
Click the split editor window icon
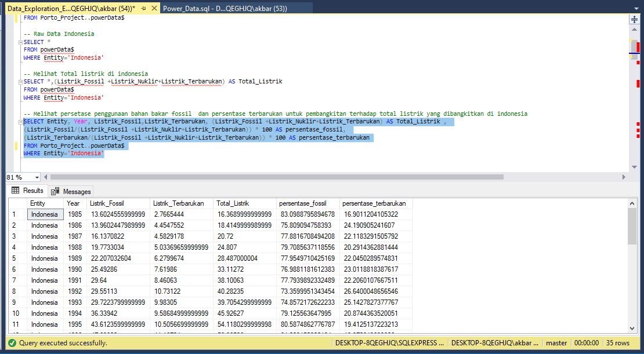(x=634, y=19)
